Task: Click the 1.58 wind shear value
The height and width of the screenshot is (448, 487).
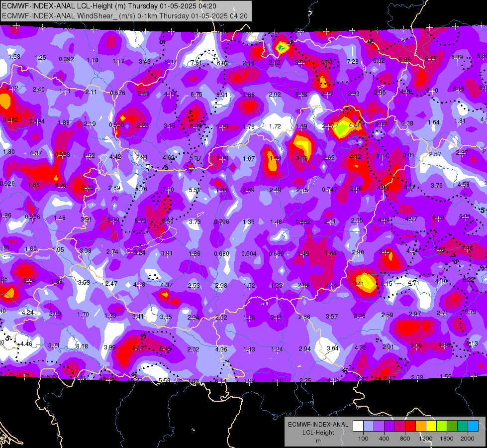Action: pos(14,57)
